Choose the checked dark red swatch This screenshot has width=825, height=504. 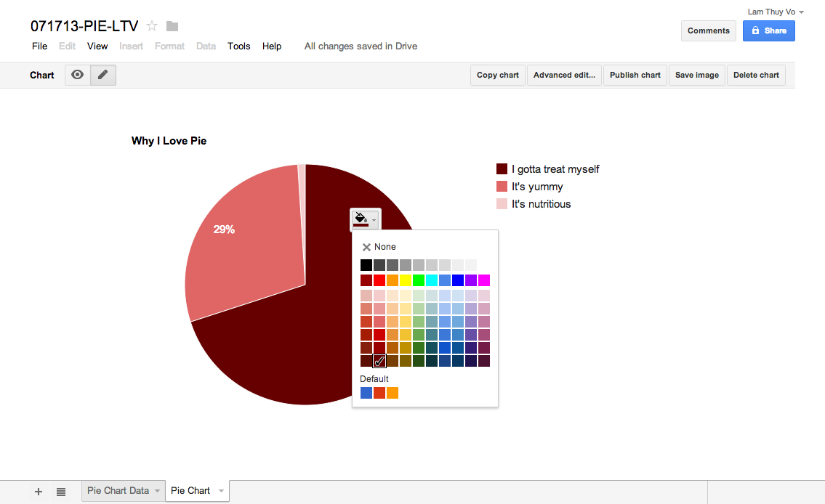point(379,361)
